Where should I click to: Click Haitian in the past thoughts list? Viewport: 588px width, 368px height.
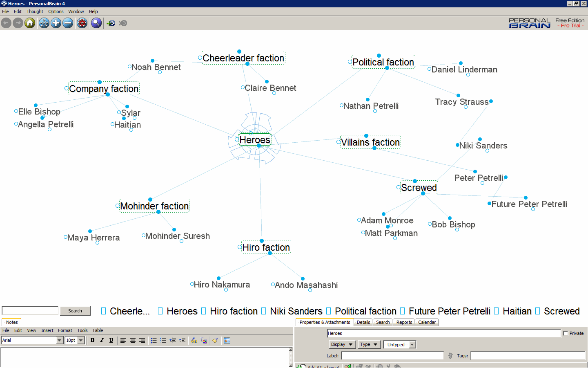(x=517, y=311)
